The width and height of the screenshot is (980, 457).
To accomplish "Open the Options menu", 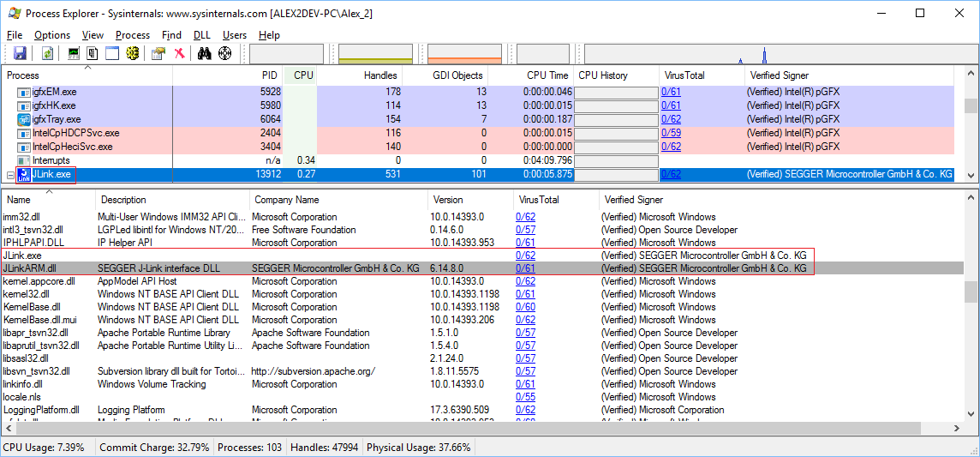I will (x=51, y=35).
